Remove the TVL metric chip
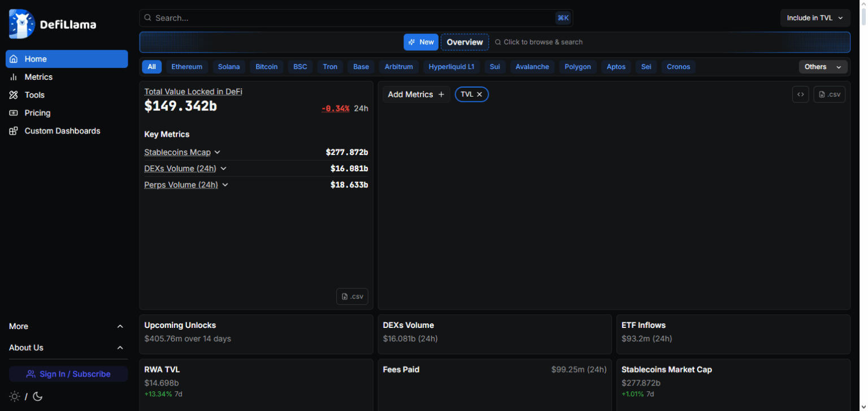 click(x=479, y=94)
